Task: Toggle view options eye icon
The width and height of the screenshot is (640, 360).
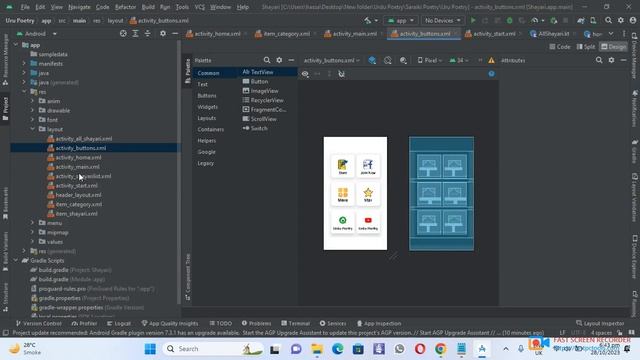Action: 305,74
